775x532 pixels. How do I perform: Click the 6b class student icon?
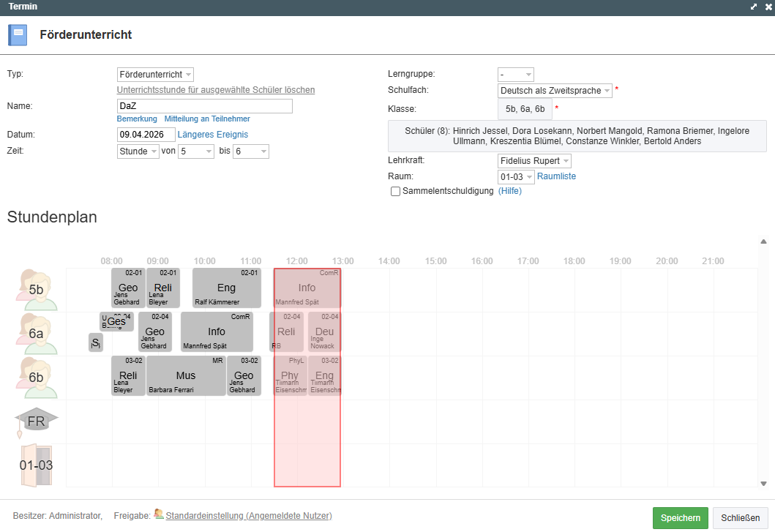36,378
